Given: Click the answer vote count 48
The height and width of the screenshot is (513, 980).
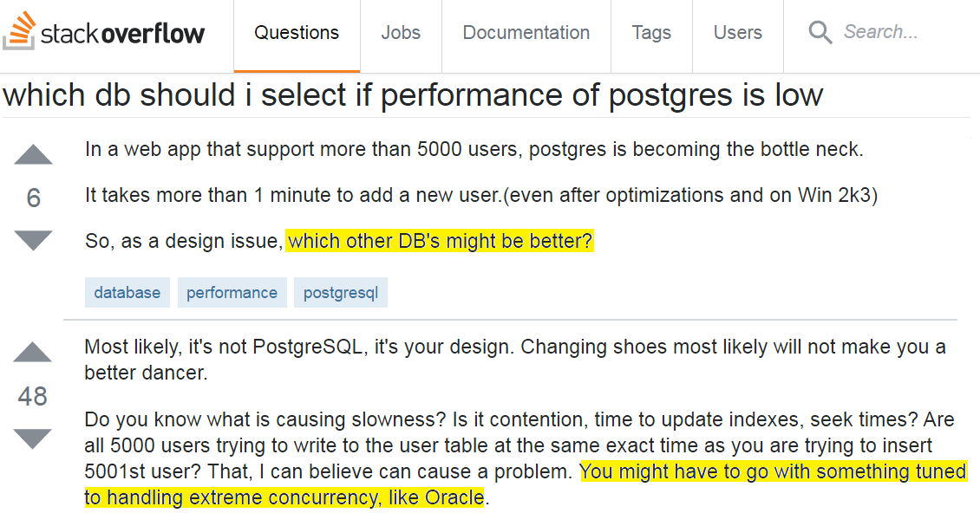Looking at the screenshot, I should pyautogui.click(x=33, y=397).
